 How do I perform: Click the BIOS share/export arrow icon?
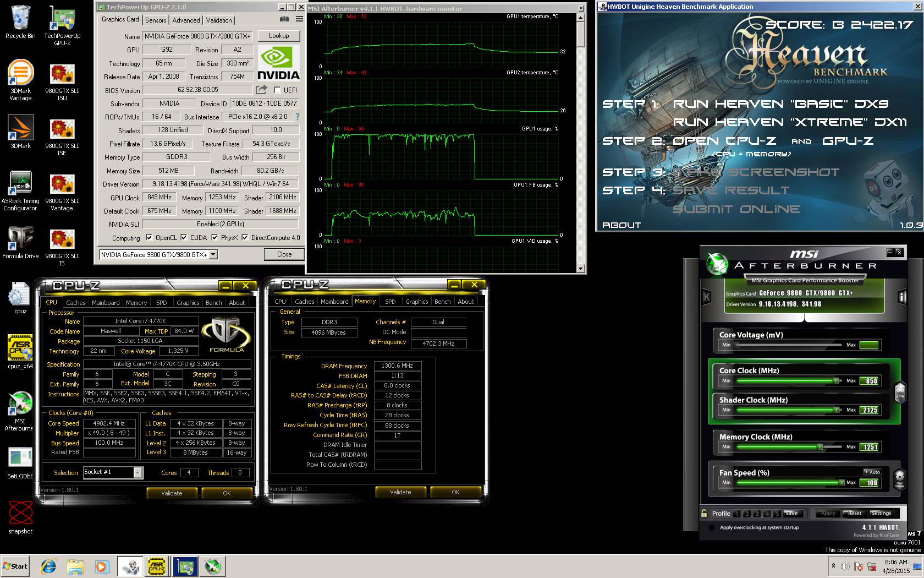point(262,89)
